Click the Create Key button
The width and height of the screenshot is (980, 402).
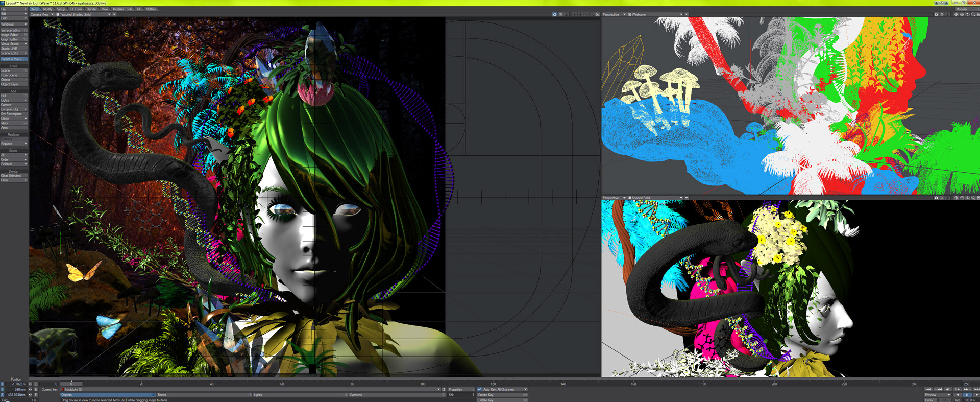pyautogui.click(x=502, y=395)
